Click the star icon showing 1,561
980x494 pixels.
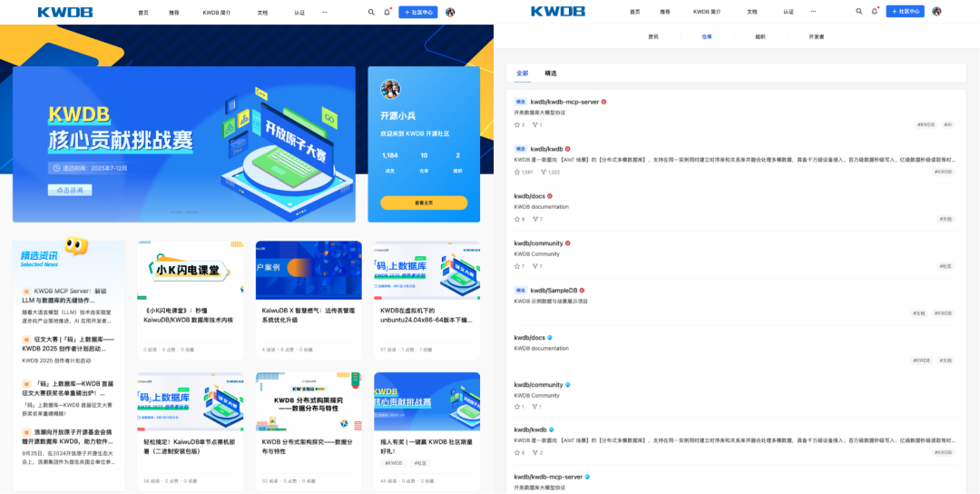click(517, 172)
